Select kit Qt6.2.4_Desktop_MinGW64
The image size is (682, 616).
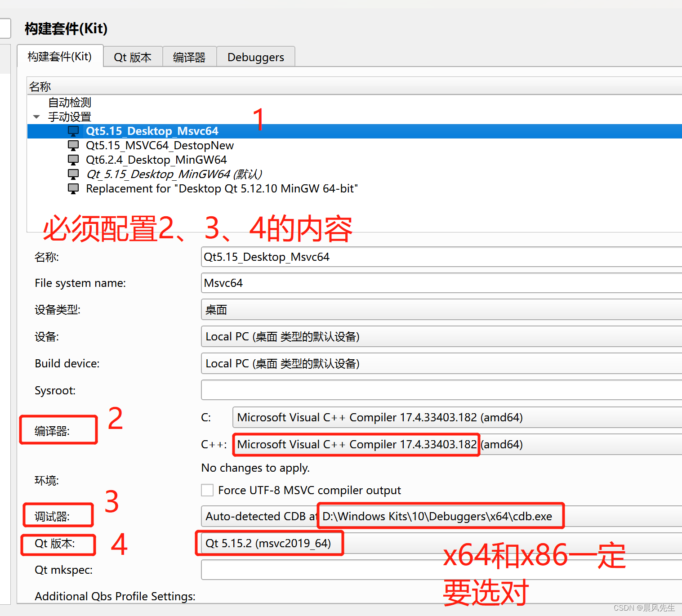tap(156, 160)
